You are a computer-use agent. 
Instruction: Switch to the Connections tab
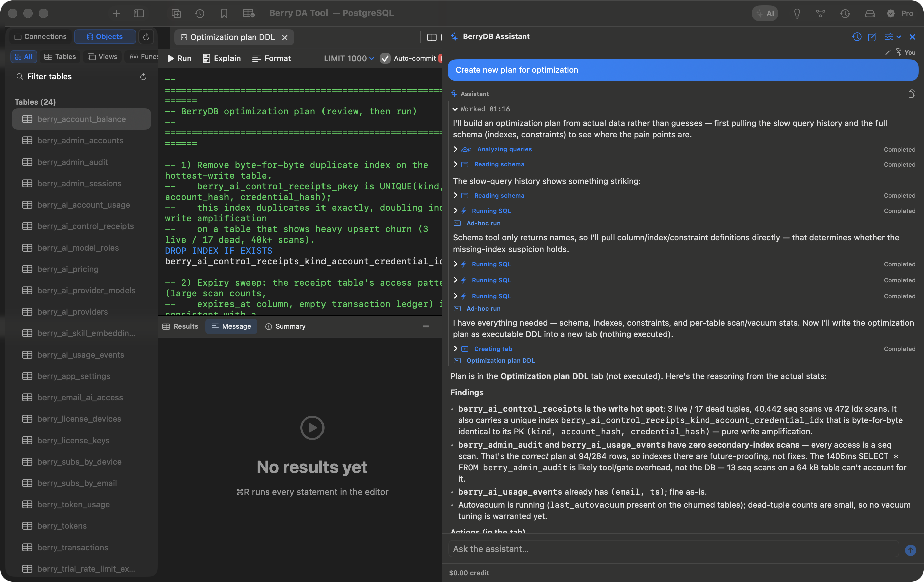point(40,37)
